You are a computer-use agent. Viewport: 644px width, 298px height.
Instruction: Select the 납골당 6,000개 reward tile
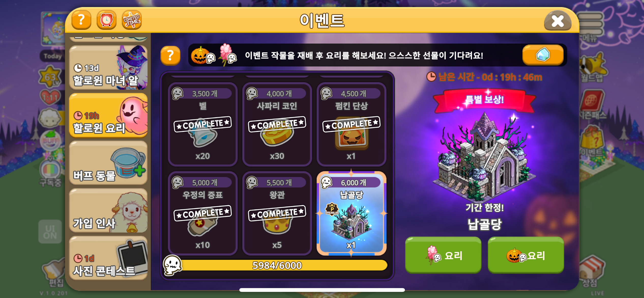pyautogui.click(x=351, y=213)
